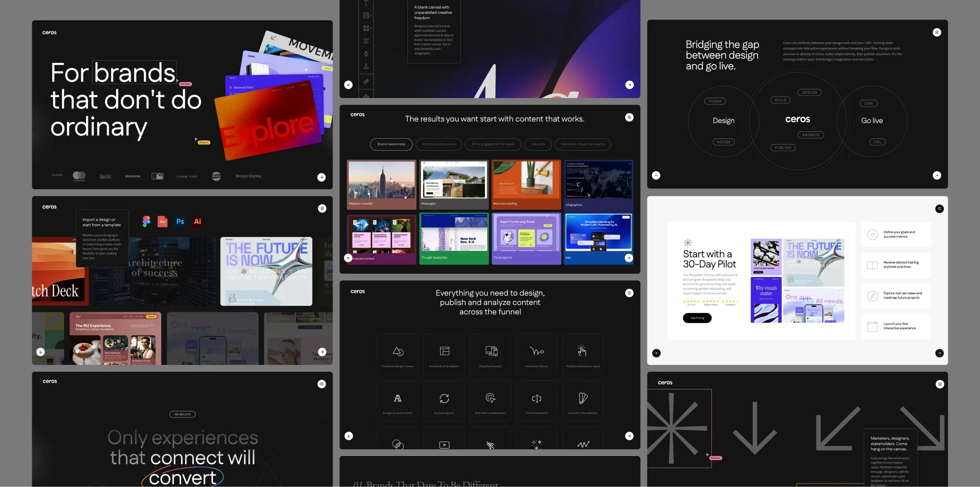Click next arrow on features grid slide
The width and height of the screenshot is (980, 487).
coord(629,436)
